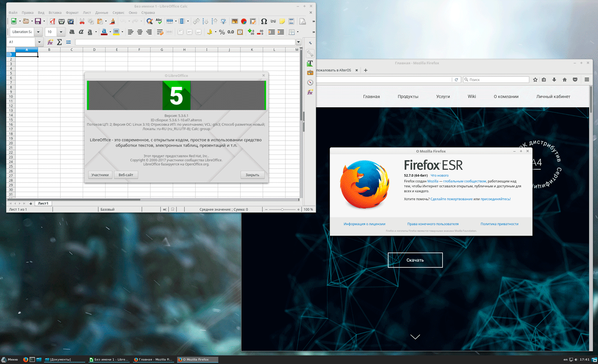Click the equals Function icon
This screenshot has height=364, width=598.
[x=68, y=42]
